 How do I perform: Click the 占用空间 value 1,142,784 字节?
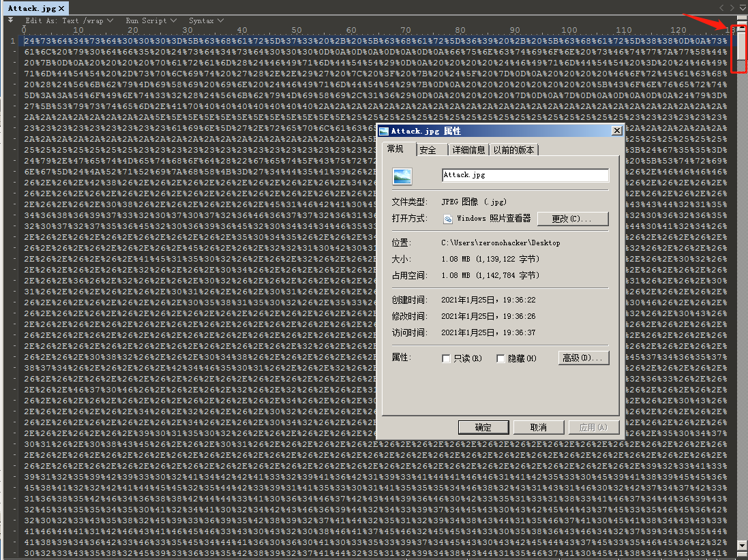(x=490, y=275)
